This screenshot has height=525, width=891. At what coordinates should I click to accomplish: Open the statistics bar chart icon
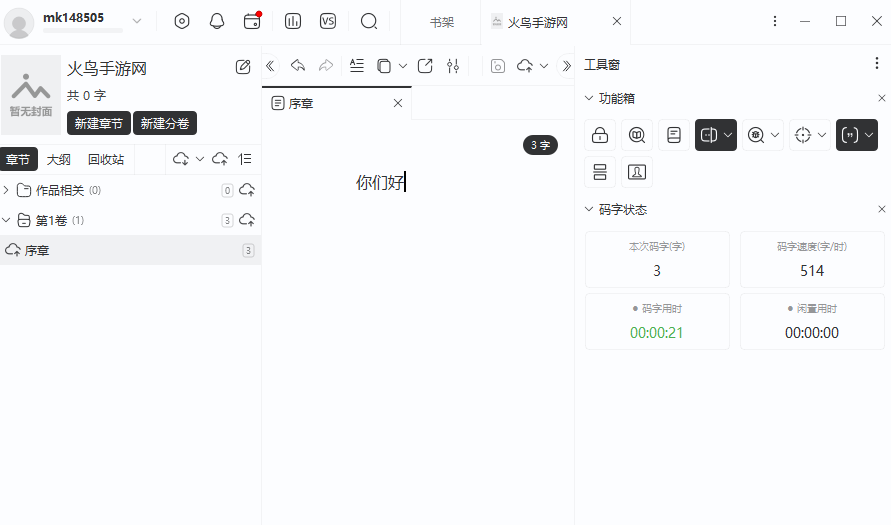click(x=293, y=22)
